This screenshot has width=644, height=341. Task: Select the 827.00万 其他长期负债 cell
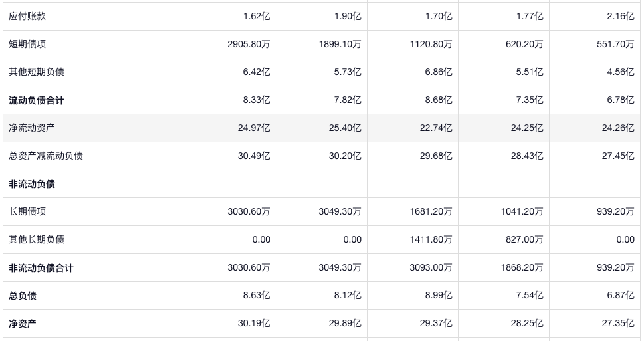coord(524,239)
